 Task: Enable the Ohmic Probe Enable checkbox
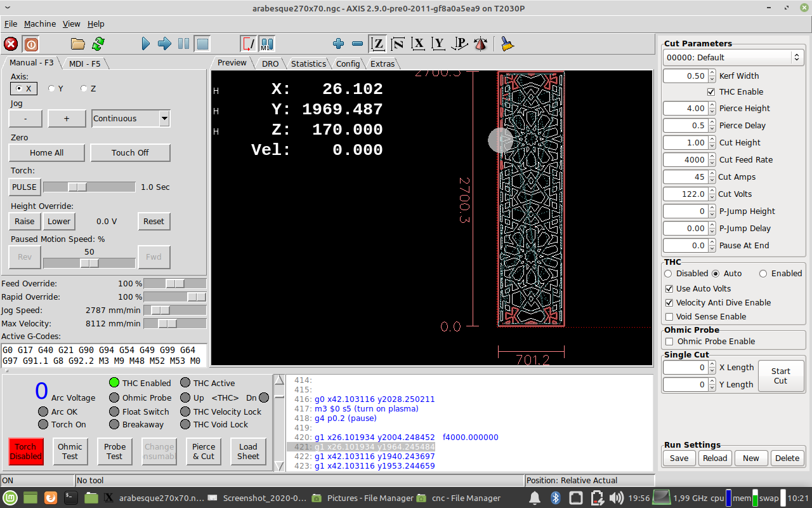[x=669, y=342]
